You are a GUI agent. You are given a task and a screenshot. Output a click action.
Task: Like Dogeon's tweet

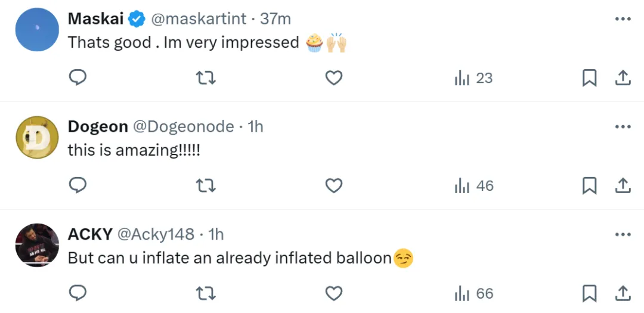pyautogui.click(x=334, y=185)
